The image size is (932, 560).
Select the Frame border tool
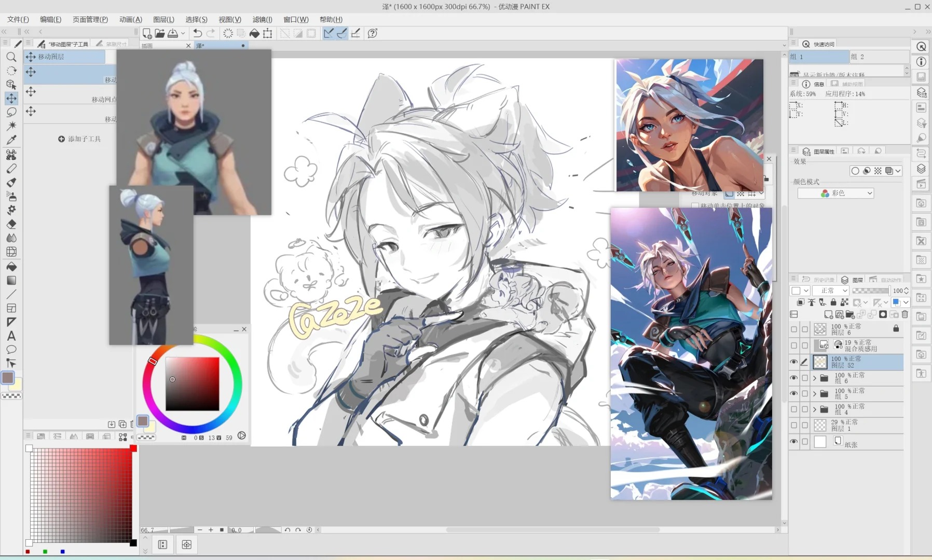(11, 308)
